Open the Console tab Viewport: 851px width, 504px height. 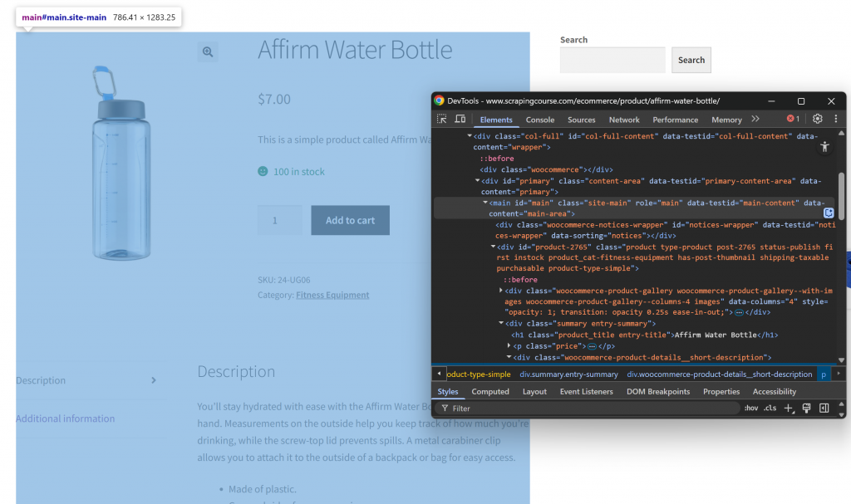pyautogui.click(x=540, y=120)
